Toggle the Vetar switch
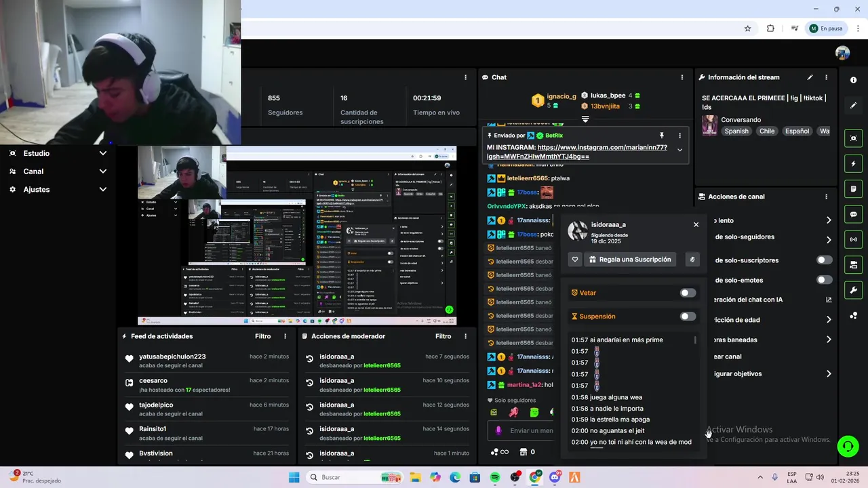Screen dimensions: 868x488 click(688, 293)
